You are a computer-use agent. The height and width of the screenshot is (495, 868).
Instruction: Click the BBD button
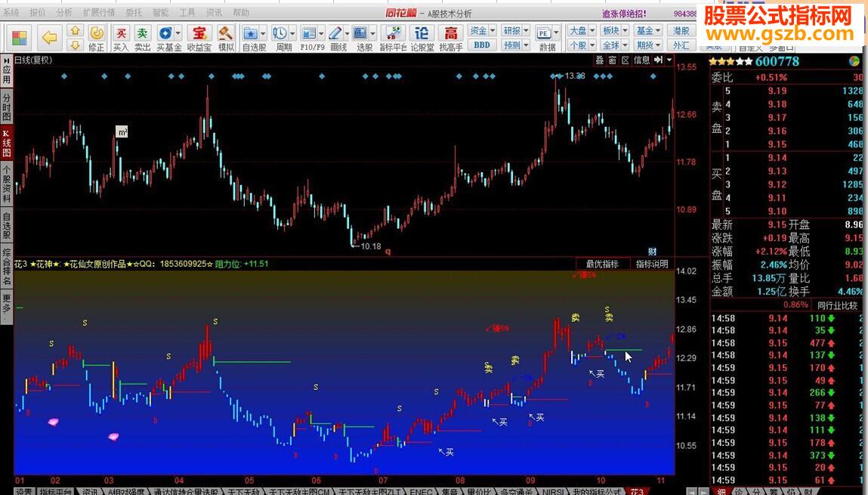(482, 45)
